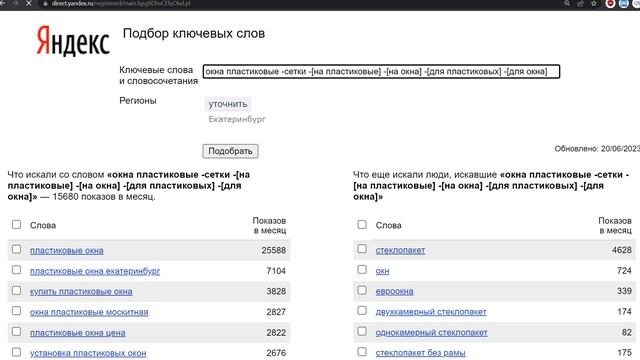640x360 pixels.
Task: Open the пластиковые окна цена link
Action: (78, 333)
